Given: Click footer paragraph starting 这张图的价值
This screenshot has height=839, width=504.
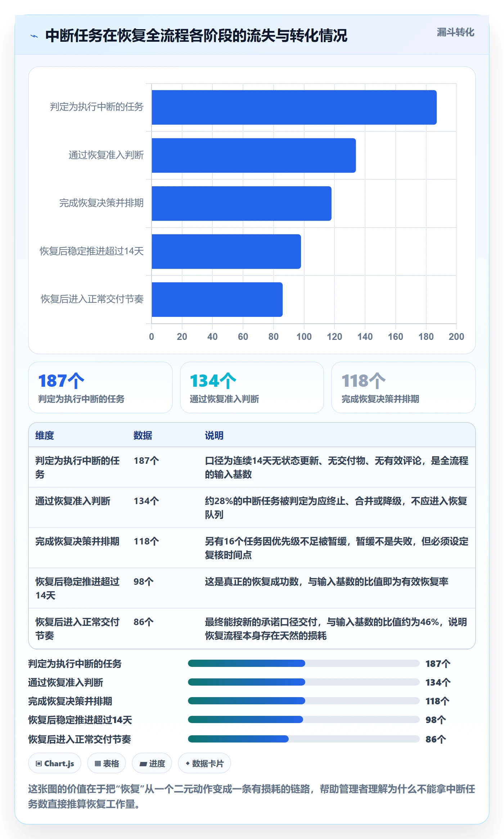Looking at the screenshot, I should pyautogui.click(x=252, y=796).
